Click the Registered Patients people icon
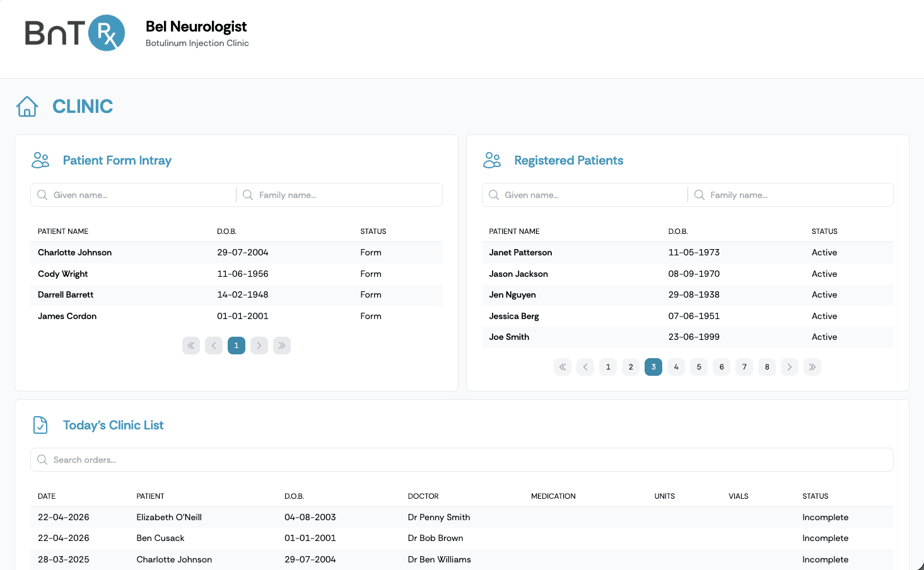 (x=492, y=160)
